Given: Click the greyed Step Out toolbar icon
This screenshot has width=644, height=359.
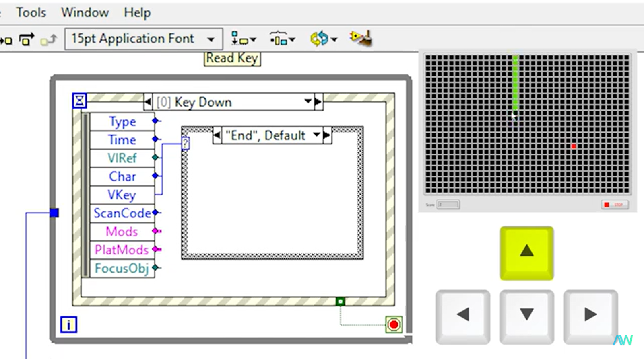Looking at the screenshot, I should click(x=49, y=39).
